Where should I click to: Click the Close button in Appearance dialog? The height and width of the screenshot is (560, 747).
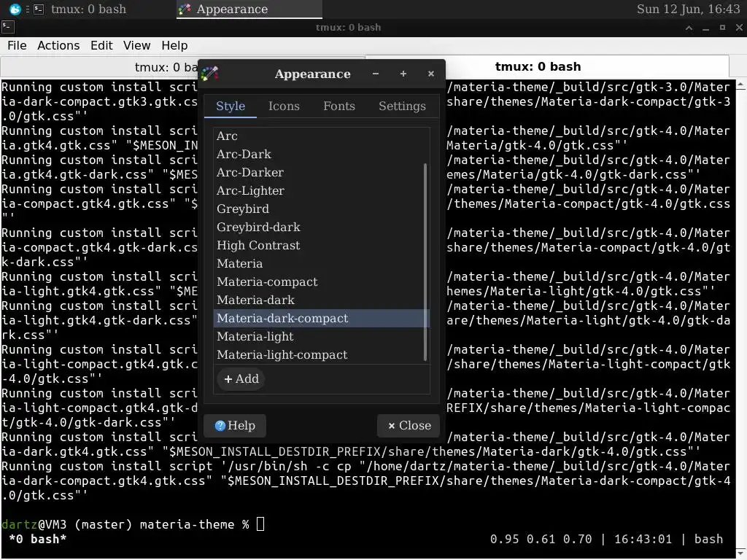(x=409, y=426)
